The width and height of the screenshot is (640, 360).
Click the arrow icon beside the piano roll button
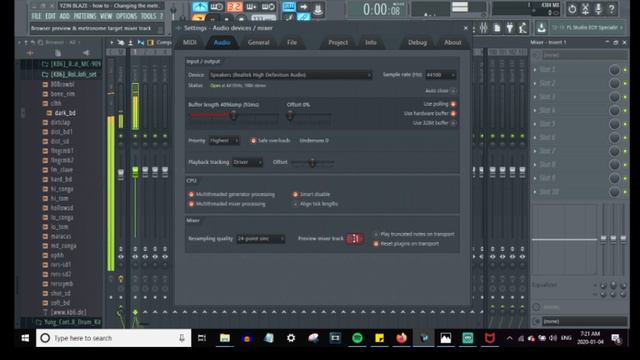[303, 7]
